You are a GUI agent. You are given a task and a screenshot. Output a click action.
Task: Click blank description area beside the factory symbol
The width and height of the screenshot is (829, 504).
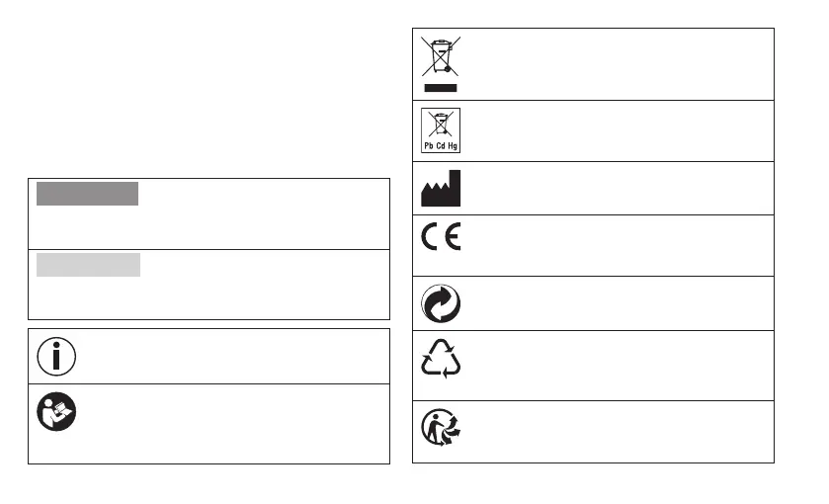pyautogui.click(x=618, y=189)
